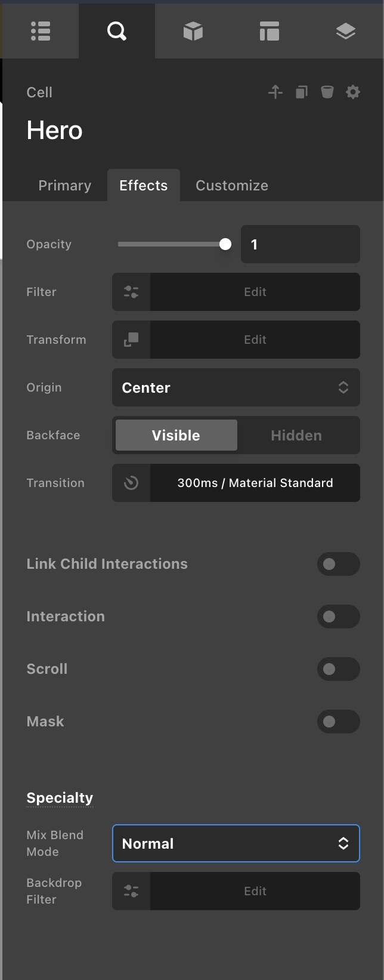Open the Origin dropdown set to Center
The height and width of the screenshot is (980, 384).
pyautogui.click(x=236, y=387)
